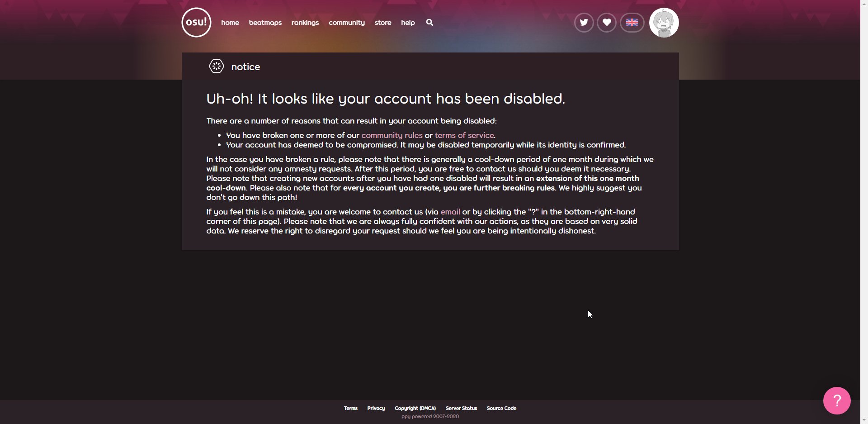
Task: Open the Source Code footer link
Action: (501, 408)
